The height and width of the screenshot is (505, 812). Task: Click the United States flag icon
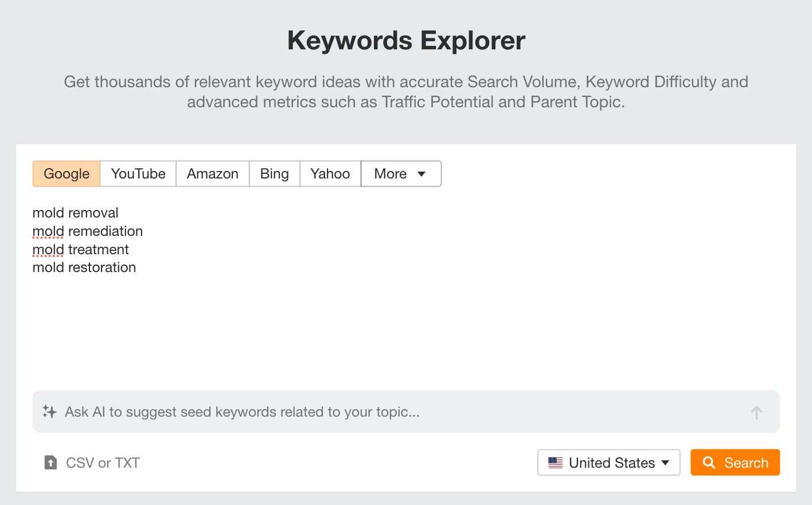[555, 462]
